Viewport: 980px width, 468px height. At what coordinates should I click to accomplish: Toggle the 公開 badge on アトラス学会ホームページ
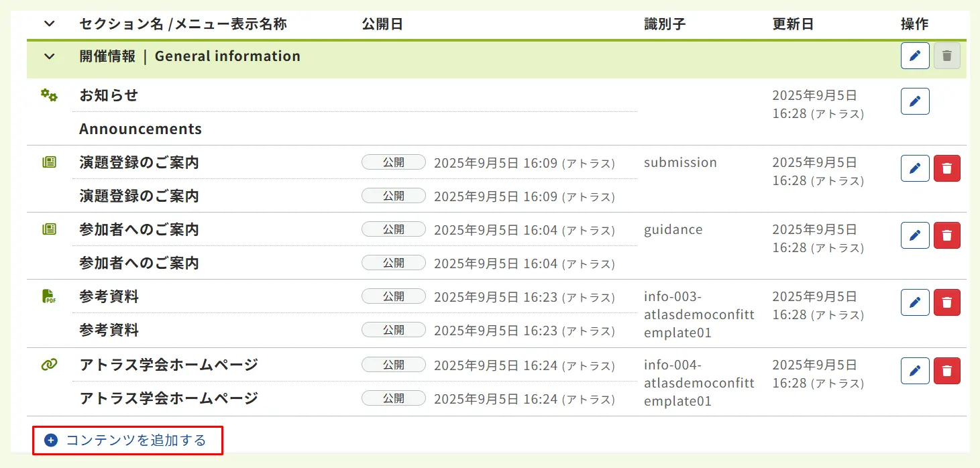393,364
